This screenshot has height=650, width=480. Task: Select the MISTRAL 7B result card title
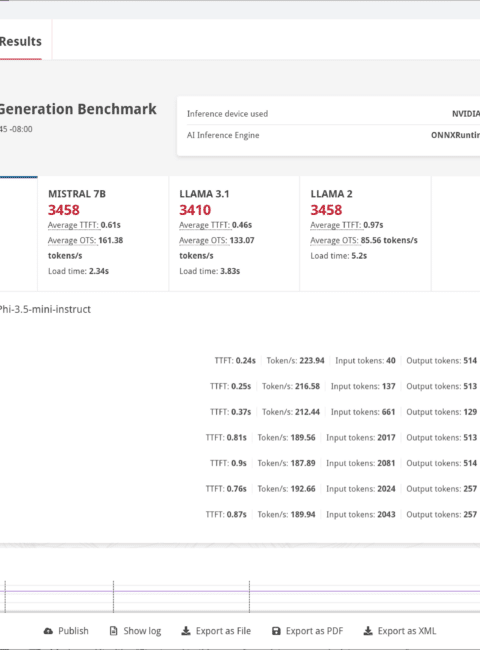click(x=77, y=194)
